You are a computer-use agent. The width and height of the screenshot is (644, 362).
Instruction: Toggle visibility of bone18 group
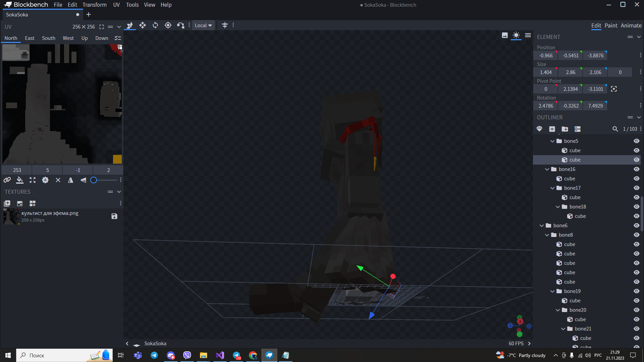(x=637, y=207)
